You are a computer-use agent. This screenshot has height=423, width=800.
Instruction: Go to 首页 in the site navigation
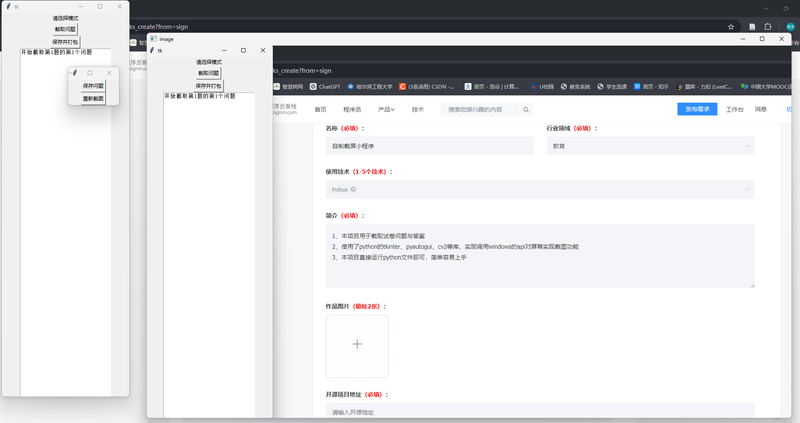click(320, 110)
